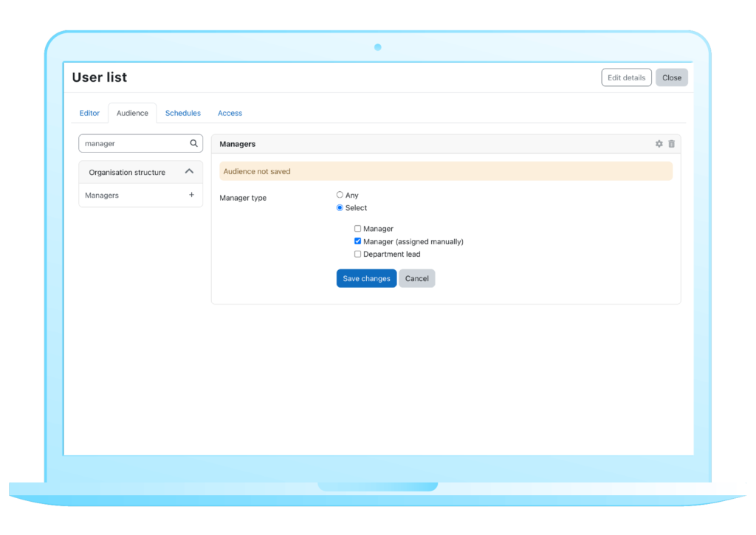The height and width of the screenshot is (535, 756).
Task: Enable the Department lead checkbox
Action: click(x=358, y=254)
